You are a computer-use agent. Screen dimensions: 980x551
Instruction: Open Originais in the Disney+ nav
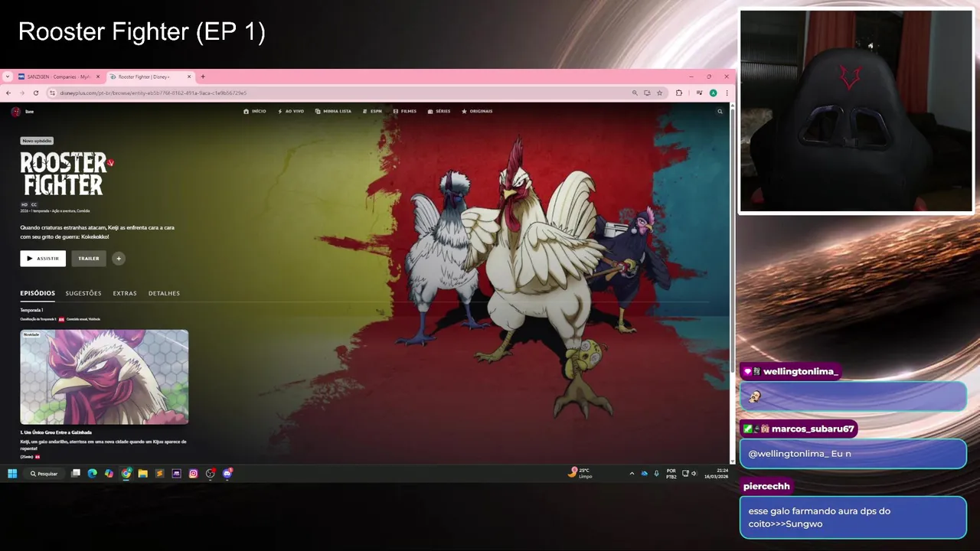pyautogui.click(x=477, y=111)
